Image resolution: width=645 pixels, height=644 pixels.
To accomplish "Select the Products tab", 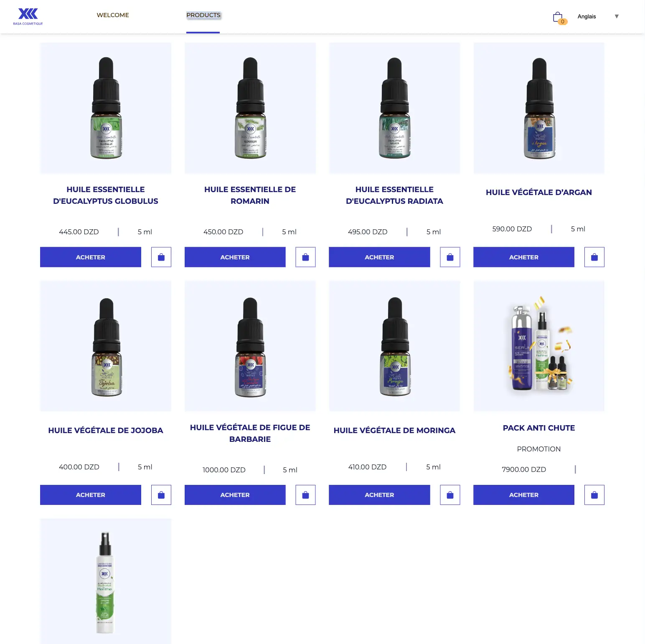I will pos(203,15).
